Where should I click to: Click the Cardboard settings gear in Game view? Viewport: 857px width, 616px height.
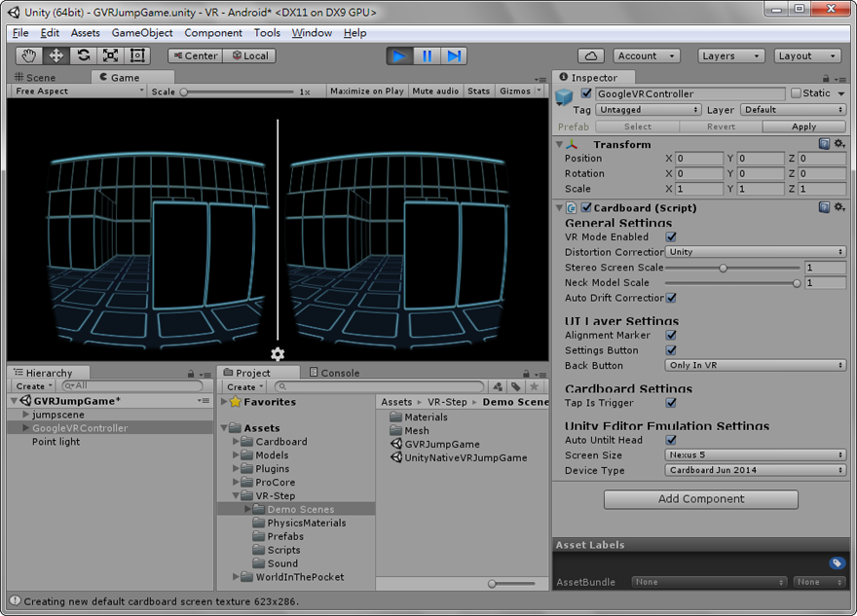pyautogui.click(x=278, y=354)
